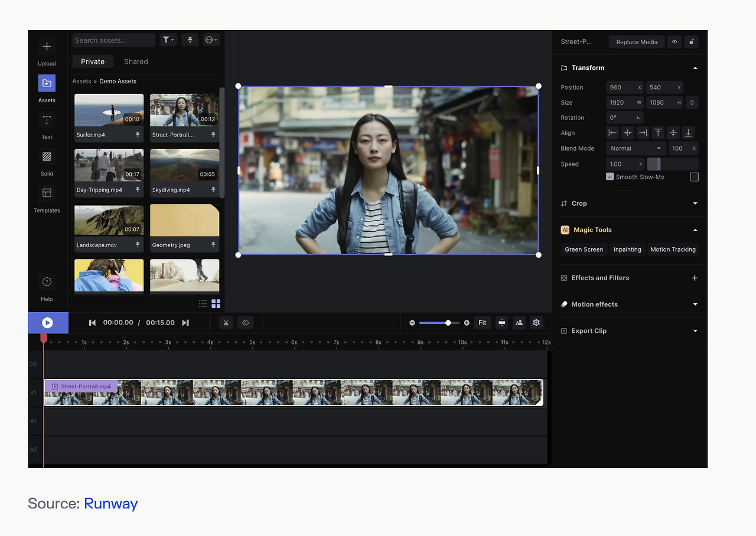Toggle the clip lock icon
The width and height of the screenshot is (756, 536).
pos(691,42)
